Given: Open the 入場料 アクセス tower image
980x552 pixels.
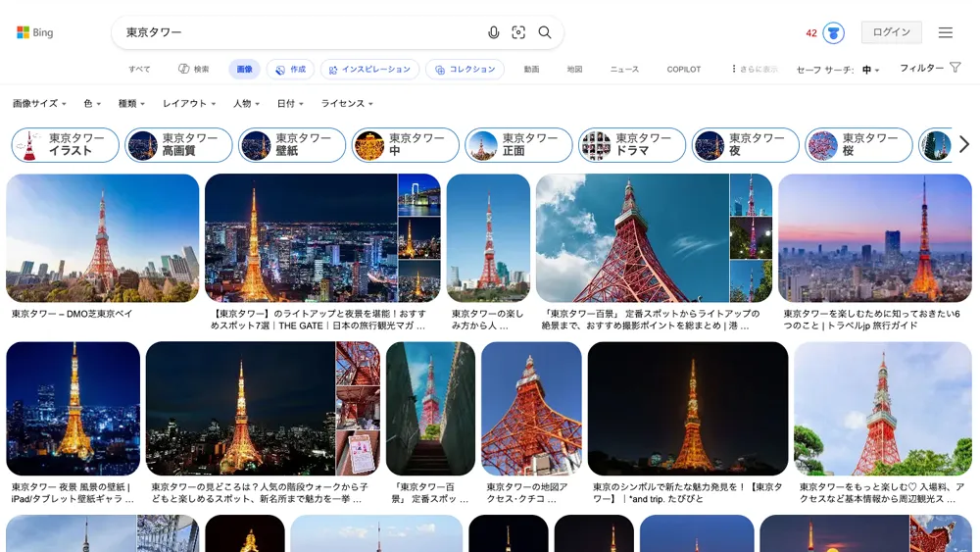Looking at the screenshot, I should click(883, 408).
